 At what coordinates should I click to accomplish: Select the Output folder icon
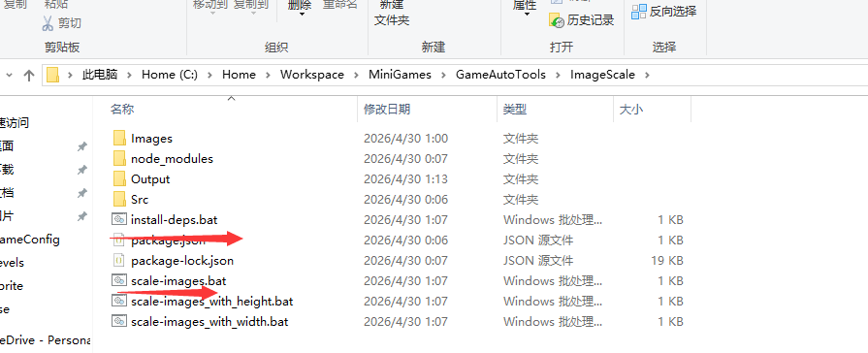119,179
